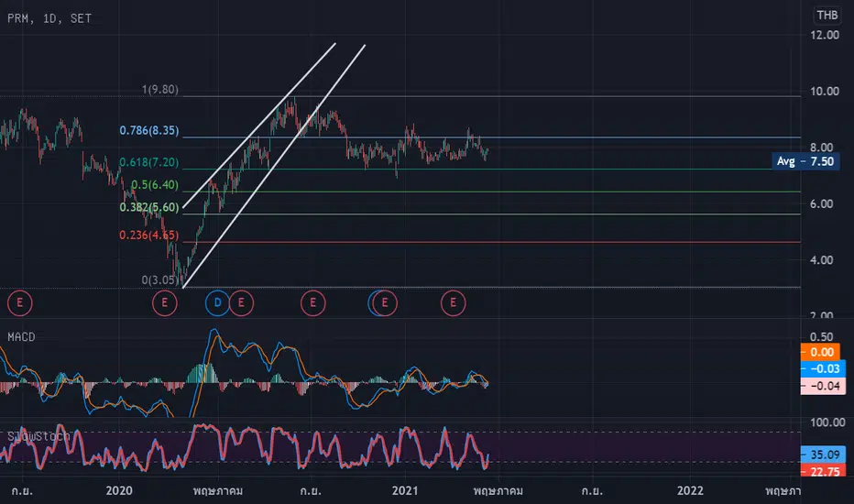Click the 6.00 price axis label
Screen dimensions: 854x504
pos(821,203)
